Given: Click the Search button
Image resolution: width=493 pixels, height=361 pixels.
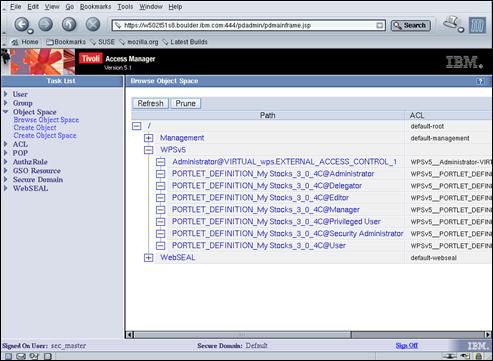Looking at the screenshot, I should pyautogui.click(x=410, y=25).
